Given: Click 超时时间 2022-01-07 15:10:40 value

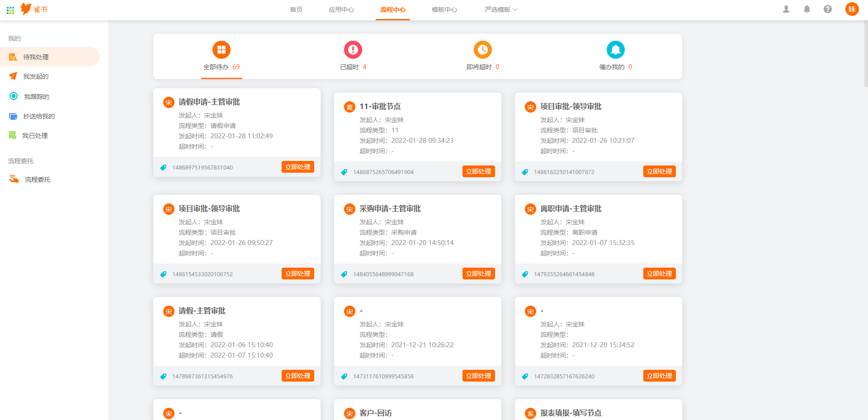Looking at the screenshot, I should coord(241,355).
